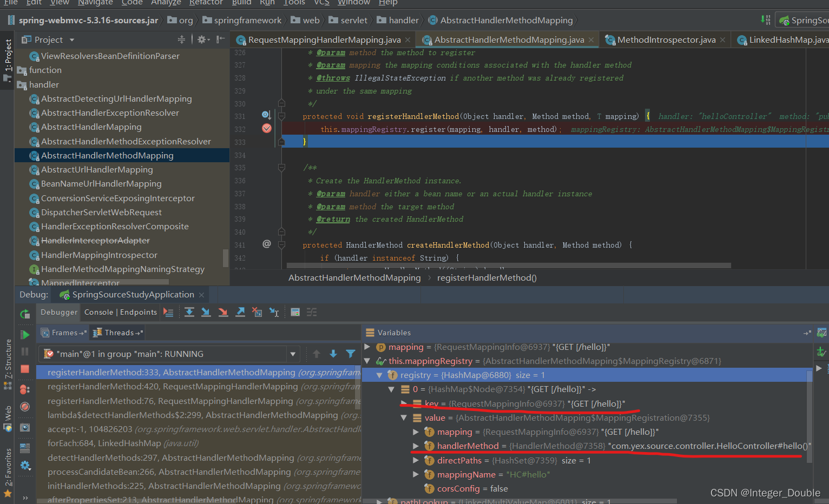
Task: Collapse the value MappingRegistration node
Action: click(x=404, y=417)
